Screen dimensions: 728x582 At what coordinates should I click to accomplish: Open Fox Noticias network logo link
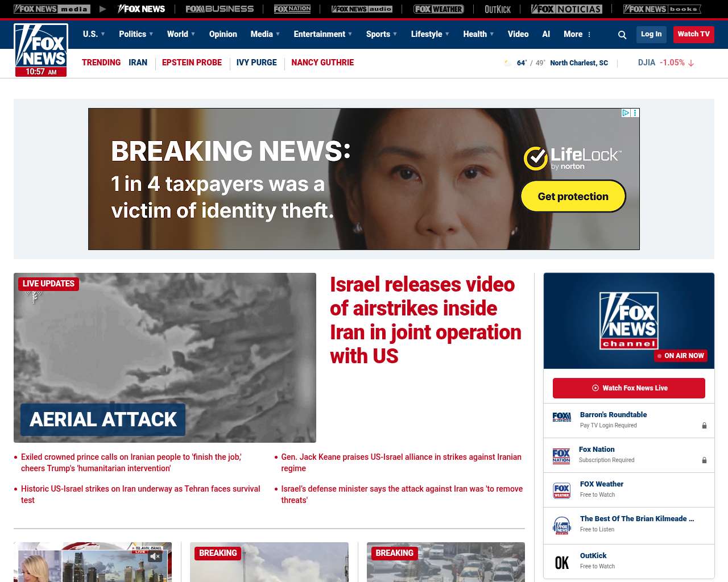(x=566, y=9)
